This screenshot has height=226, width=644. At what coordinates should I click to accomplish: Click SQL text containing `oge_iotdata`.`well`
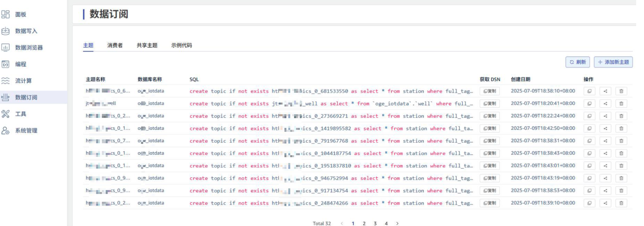331,104
